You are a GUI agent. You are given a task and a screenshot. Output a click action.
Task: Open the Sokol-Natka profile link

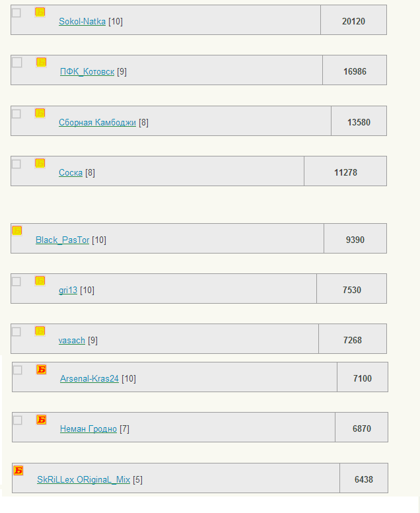82,22
